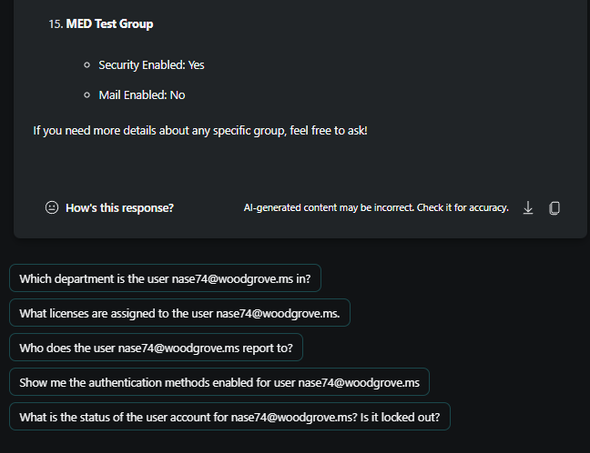Image resolution: width=590 pixels, height=453 pixels.
Task: Choose the account status locked out prompt
Action: point(230,417)
